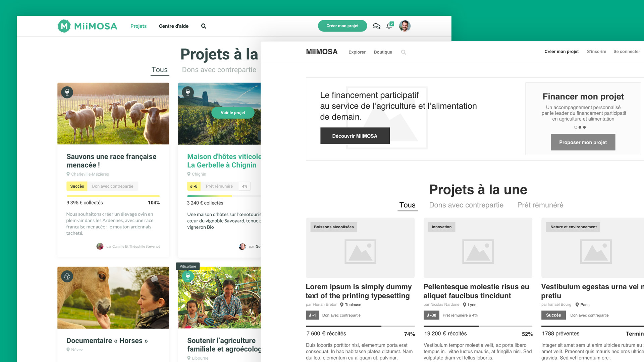Click Créer mon projet link in wireframe header
Image resolution: width=644 pixels, height=362 pixels.
coord(561,52)
